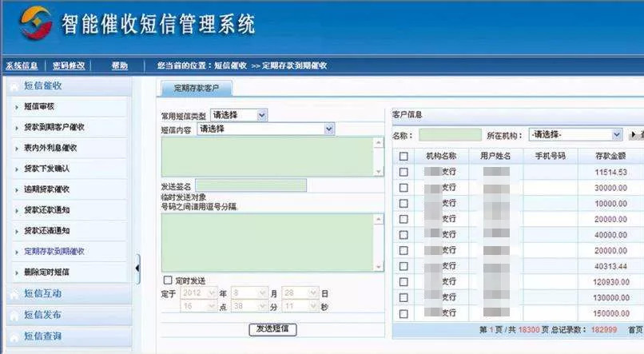Open the 所在机构 dropdown
Viewport: 644px width, 354px height.
[x=575, y=135]
